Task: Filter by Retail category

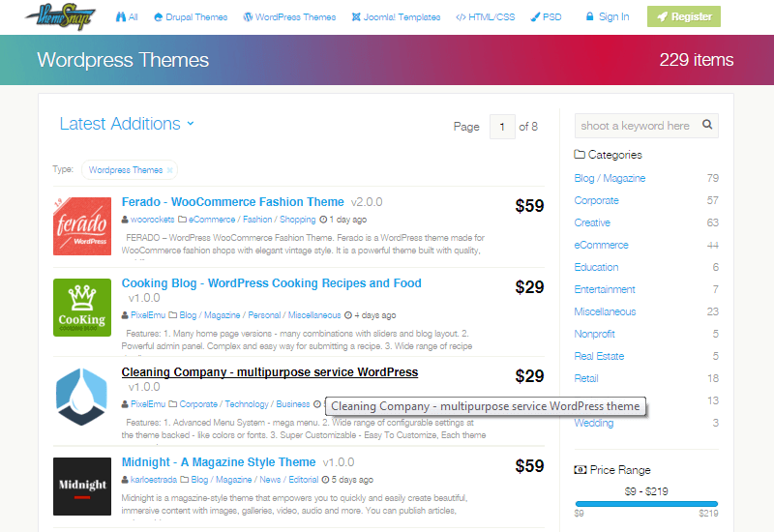Action: [x=586, y=378]
